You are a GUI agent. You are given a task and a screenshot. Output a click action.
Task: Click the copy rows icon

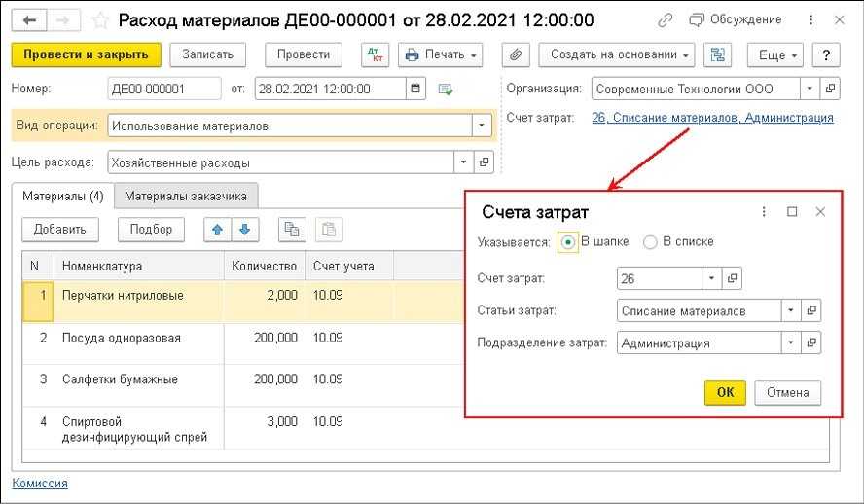coord(291,230)
